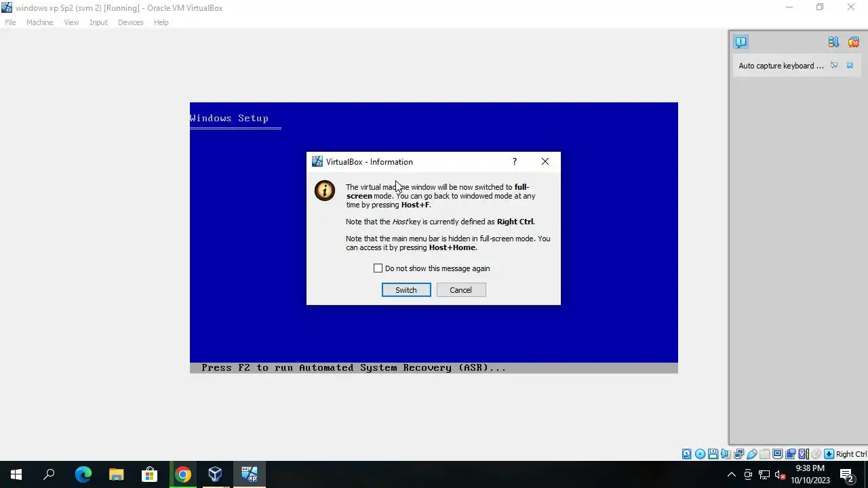The height and width of the screenshot is (488, 868).
Task: Click the network adapters status icon
Action: pyautogui.click(x=739, y=454)
